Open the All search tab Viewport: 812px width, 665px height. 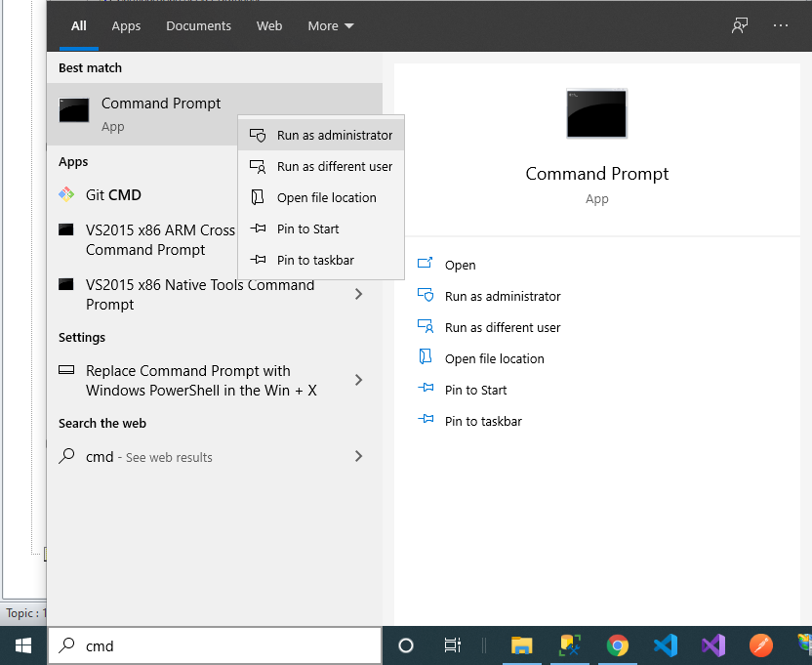click(79, 26)
